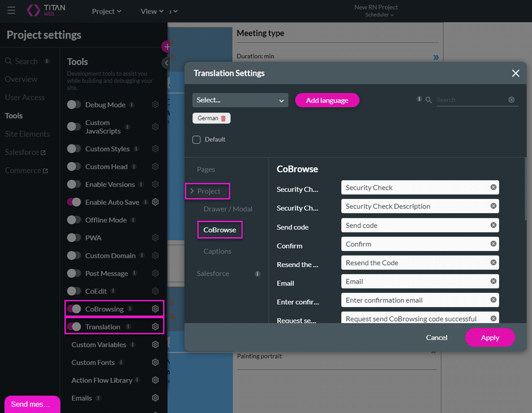Open the hamburger menu icon
The width and height of the screenshot is (532, 413).
11,11
